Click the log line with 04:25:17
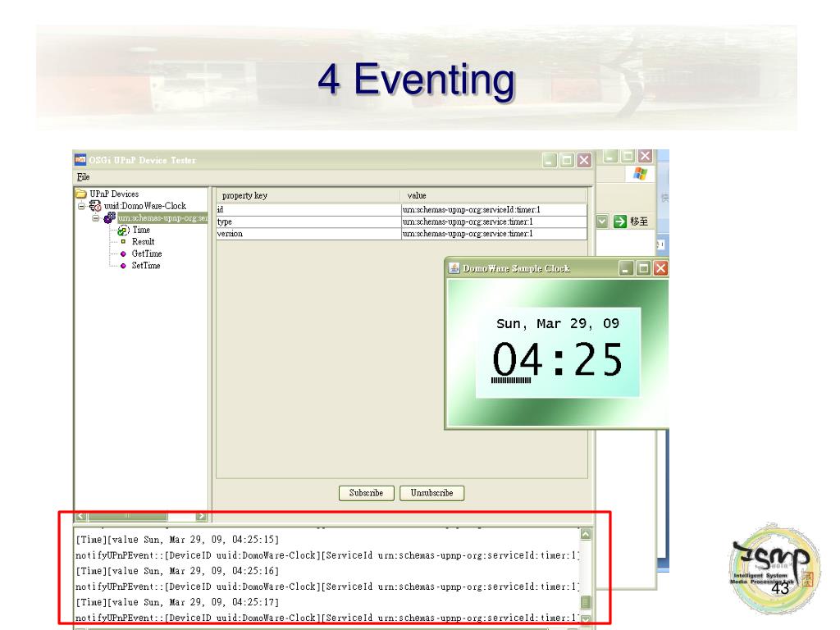840x630 pixels. point(177,602)
